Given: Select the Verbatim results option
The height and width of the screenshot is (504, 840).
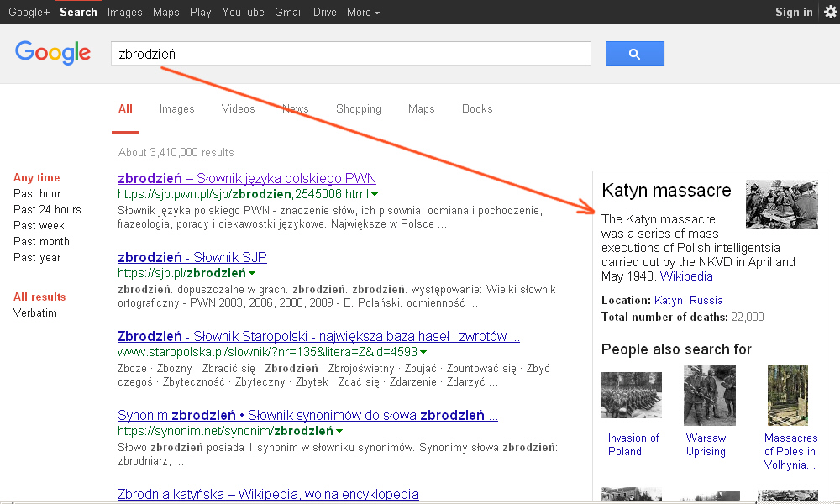Looking at the screenshot, I should [35, 312].
